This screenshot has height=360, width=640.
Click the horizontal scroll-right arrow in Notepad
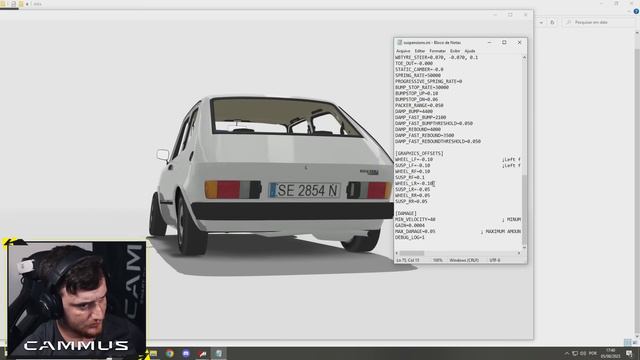point(519,253)
